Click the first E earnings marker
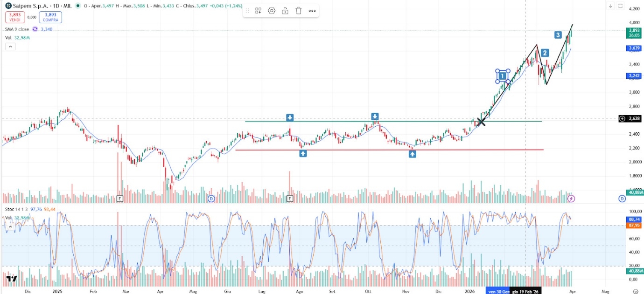This screenshot has width=644, height=294. (x=120, y=198)
